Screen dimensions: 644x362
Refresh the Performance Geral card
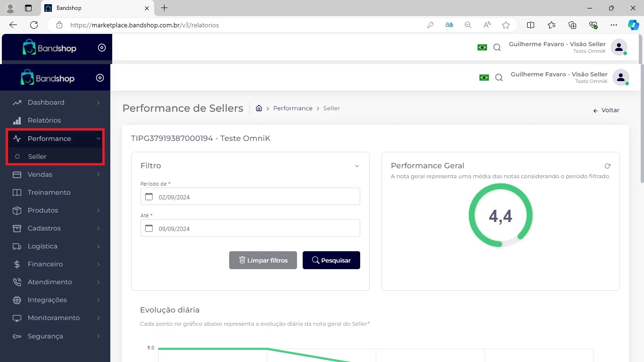607,166
